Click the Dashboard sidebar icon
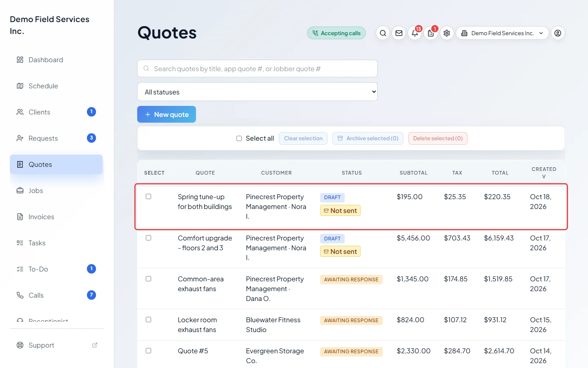The height and width of the screenshot is (368, 588). pos(20,60)
